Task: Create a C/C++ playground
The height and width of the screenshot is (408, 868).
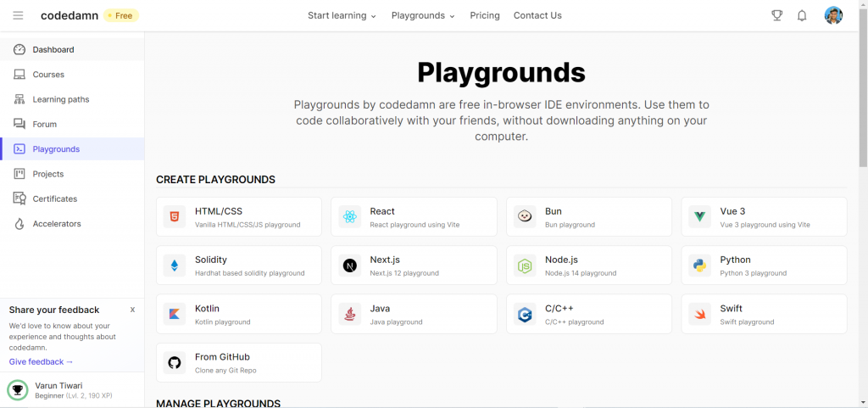Action: 589,315
